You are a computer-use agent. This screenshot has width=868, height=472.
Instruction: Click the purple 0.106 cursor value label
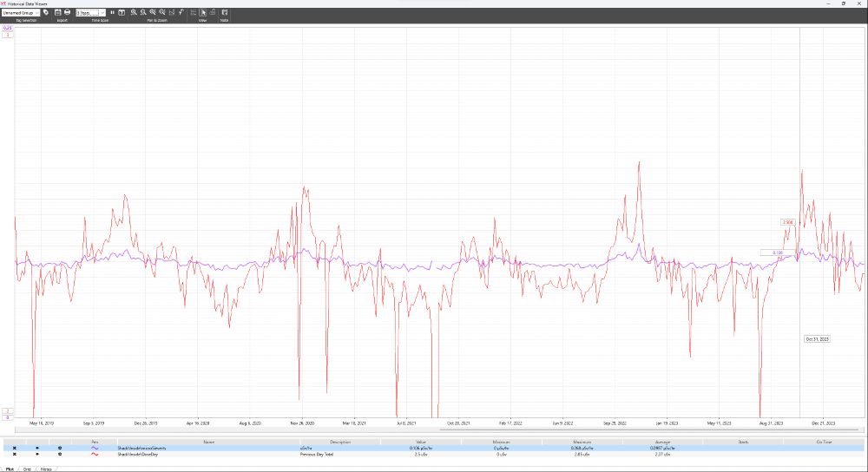778,252
